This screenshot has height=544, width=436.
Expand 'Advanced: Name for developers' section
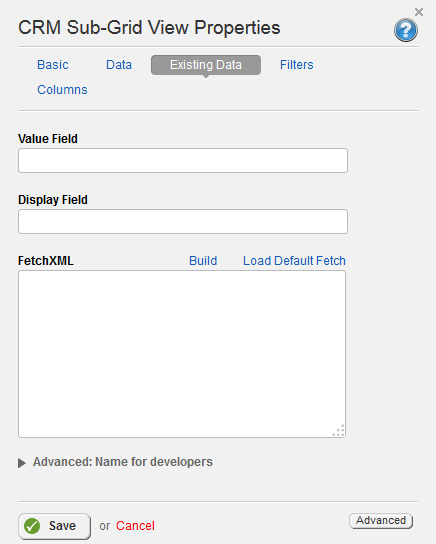pos(122,462)
